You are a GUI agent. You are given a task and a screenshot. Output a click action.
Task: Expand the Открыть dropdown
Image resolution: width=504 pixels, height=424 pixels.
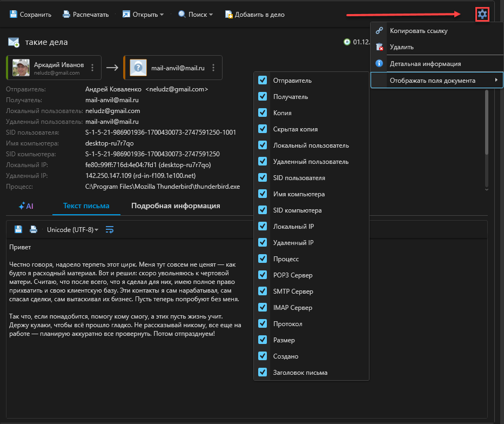click(143, 15)
